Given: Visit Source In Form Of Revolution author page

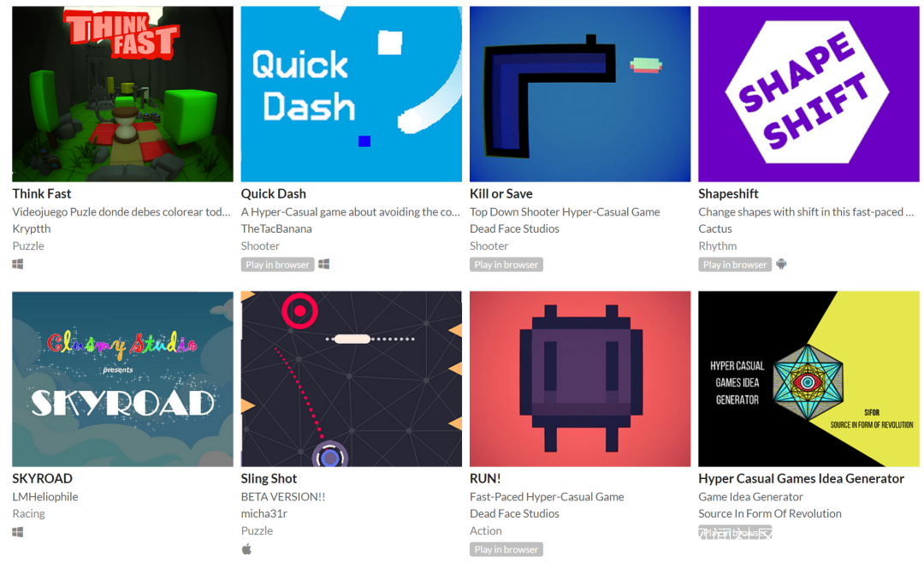Looking at the screenshot, I should click(x=770, y=513).
